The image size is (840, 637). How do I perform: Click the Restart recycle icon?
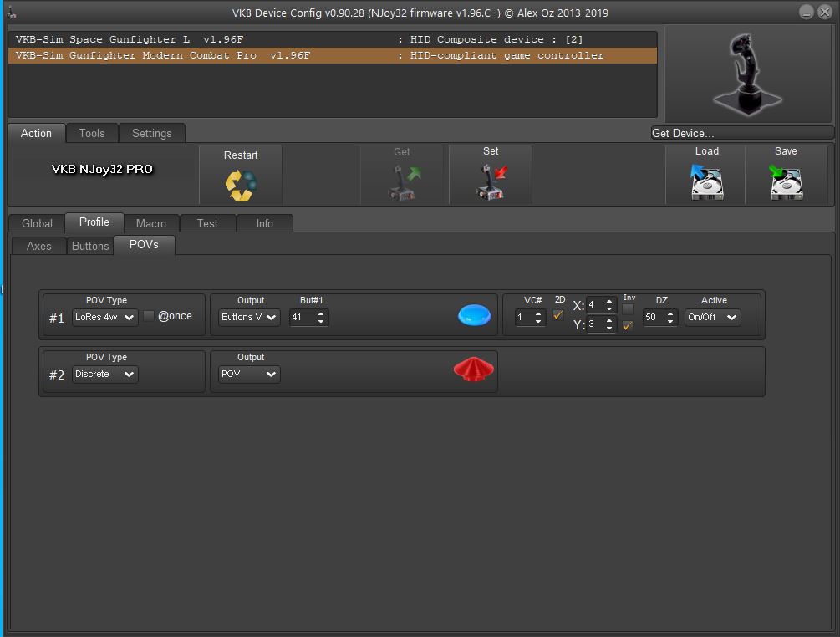[241, 185]
